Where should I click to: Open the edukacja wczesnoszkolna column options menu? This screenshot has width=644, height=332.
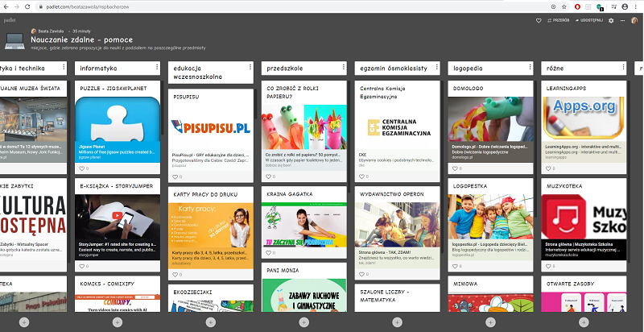point(250,67)
